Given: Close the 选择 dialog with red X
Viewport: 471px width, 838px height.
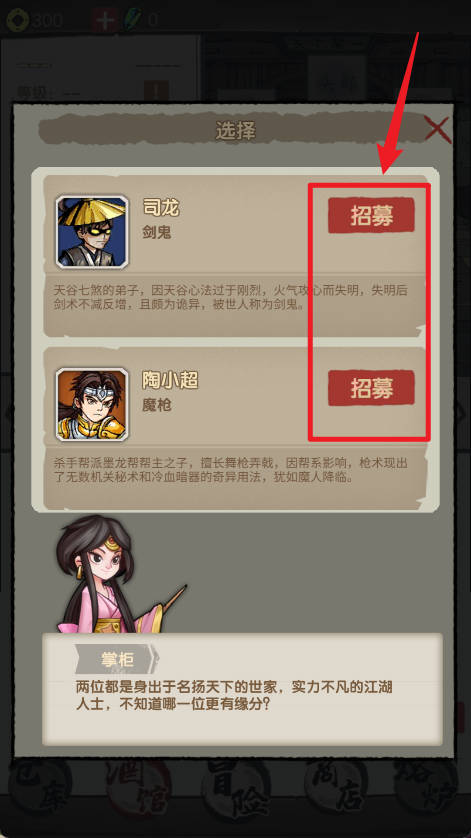Looking at the screenshot, I should (x=437, y=130).
